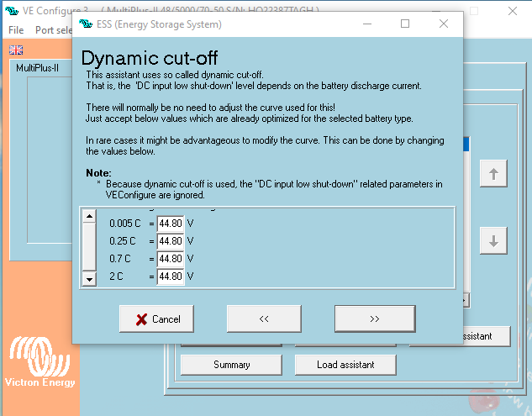
Task: Click the UK flag language icon
Action: click(x=16, y=50)
